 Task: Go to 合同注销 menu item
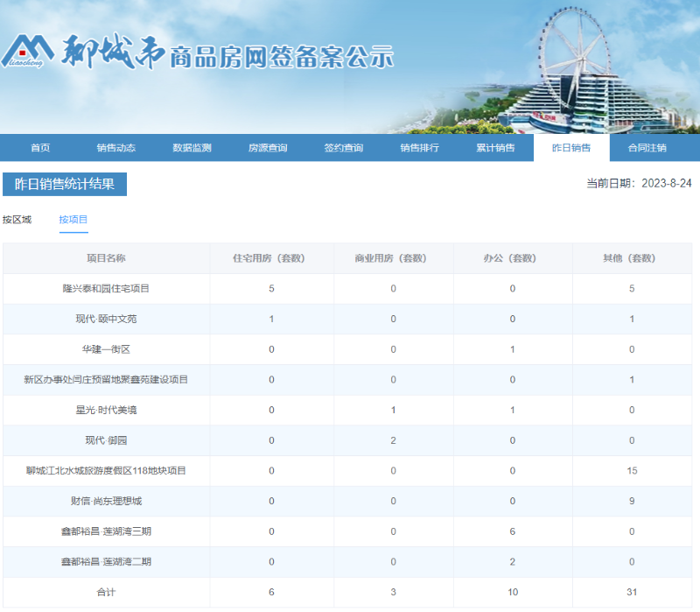647,148
